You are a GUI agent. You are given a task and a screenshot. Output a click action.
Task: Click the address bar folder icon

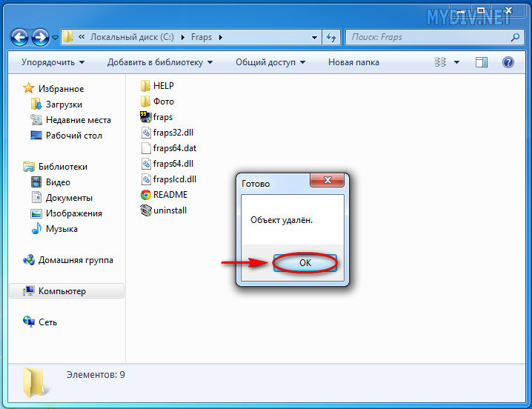pyautogui.click(x=68, y=36)
